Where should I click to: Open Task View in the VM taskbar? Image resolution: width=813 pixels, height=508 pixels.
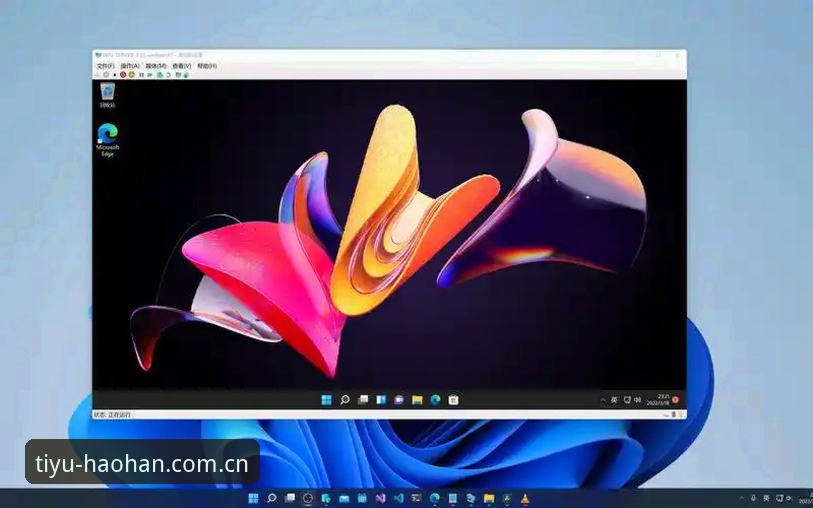click(x=363, y=400)
